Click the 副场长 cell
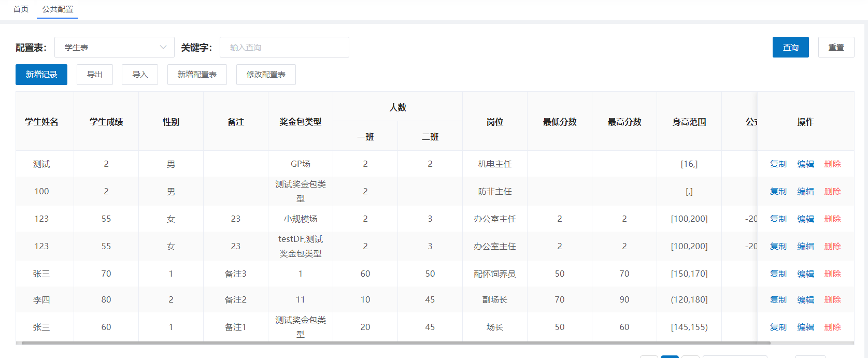This screenshot has height=358, width=868. (x=495, y=299)
